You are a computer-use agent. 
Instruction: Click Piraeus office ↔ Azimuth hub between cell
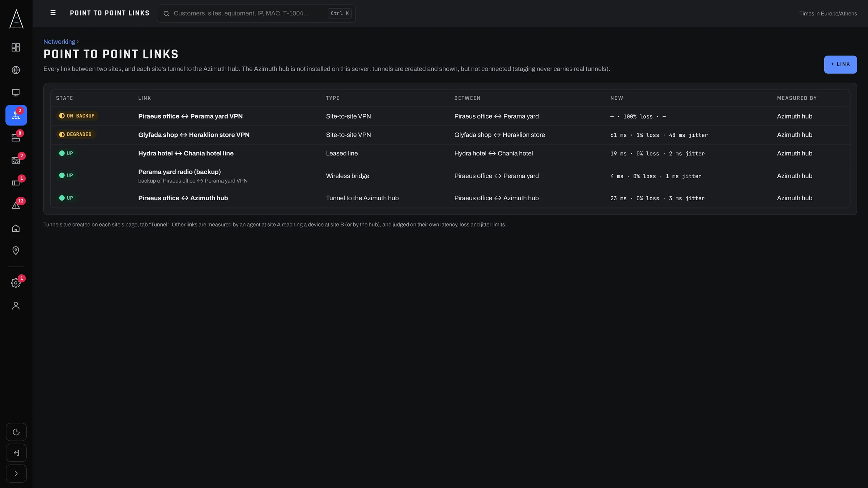(496, 198)
